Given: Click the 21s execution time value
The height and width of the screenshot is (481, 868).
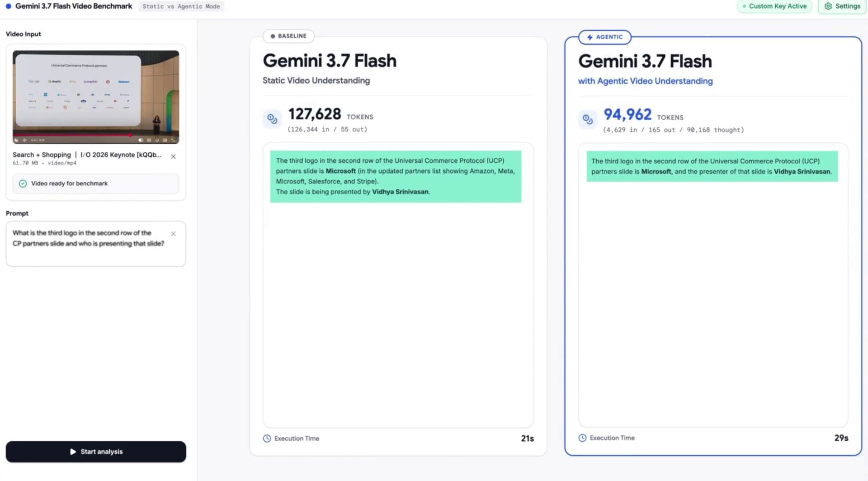Looking at the screenshot, I should pyautogui.click(x=527, y=439).
